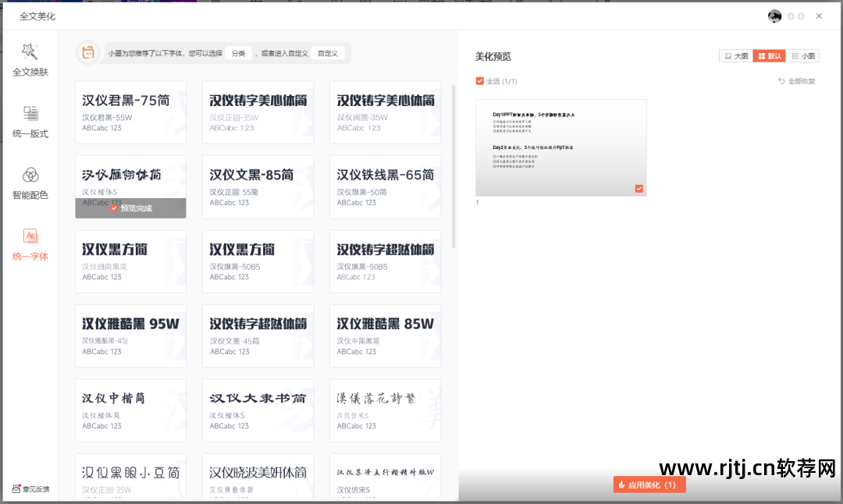
Task: Switch preview to 大图 view
Action: pyautogui.click(x=736, y=55)
